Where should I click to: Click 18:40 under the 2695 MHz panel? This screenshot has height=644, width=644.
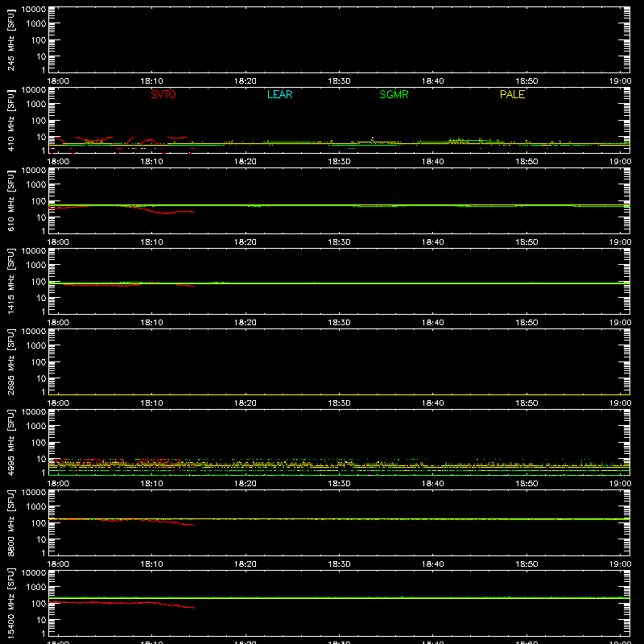tap(433, 403)
